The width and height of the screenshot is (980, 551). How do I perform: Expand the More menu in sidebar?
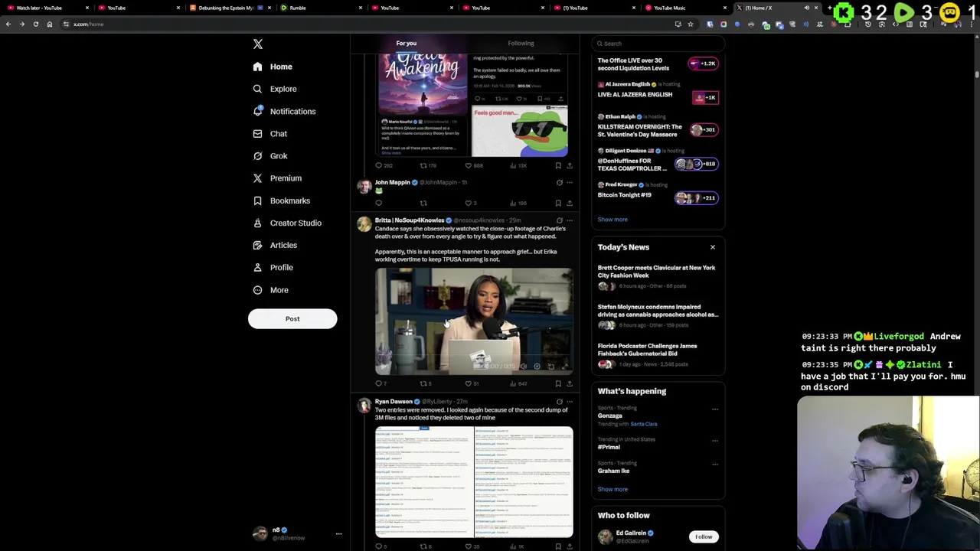coord(270,290)
